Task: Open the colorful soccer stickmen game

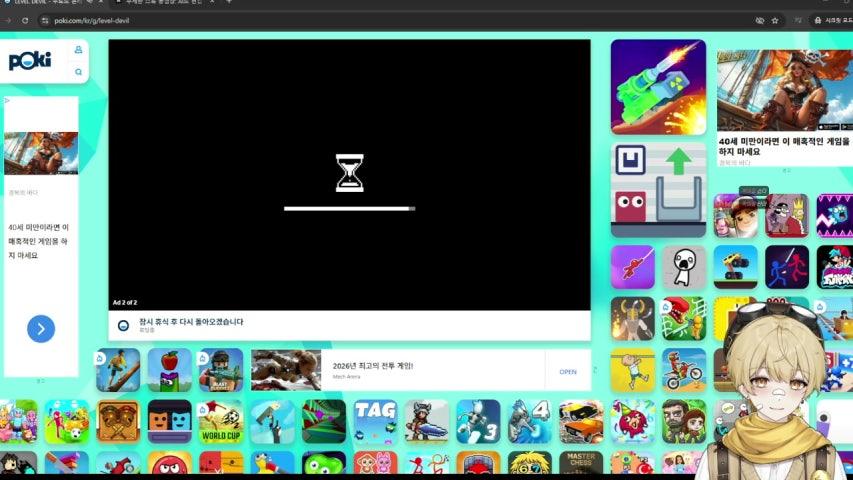Action: click(x=67, y=422)
